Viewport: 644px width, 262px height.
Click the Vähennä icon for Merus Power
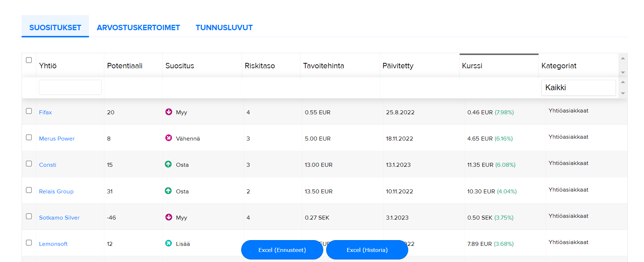point(168,138)
